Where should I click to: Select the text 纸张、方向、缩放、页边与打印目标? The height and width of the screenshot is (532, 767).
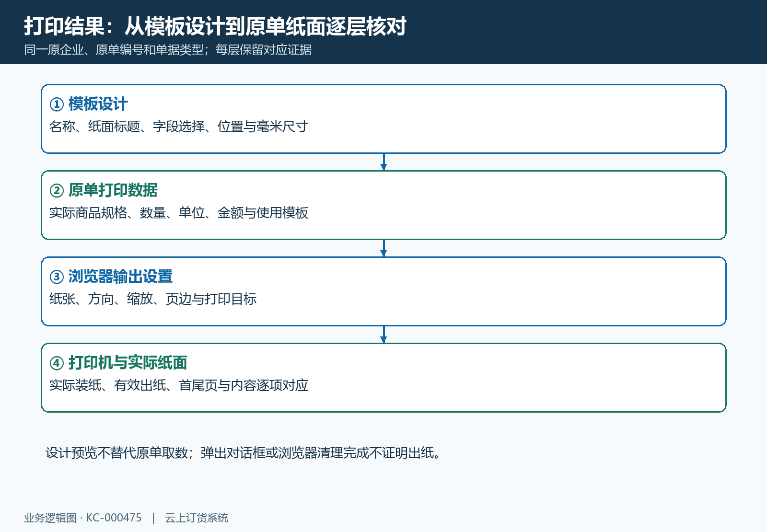click(153, 299)
